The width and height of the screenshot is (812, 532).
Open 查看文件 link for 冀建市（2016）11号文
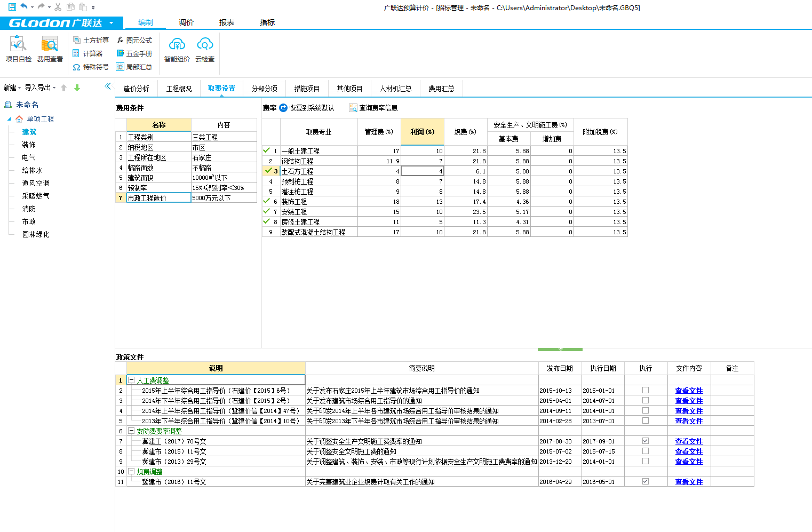click(689, 482)
